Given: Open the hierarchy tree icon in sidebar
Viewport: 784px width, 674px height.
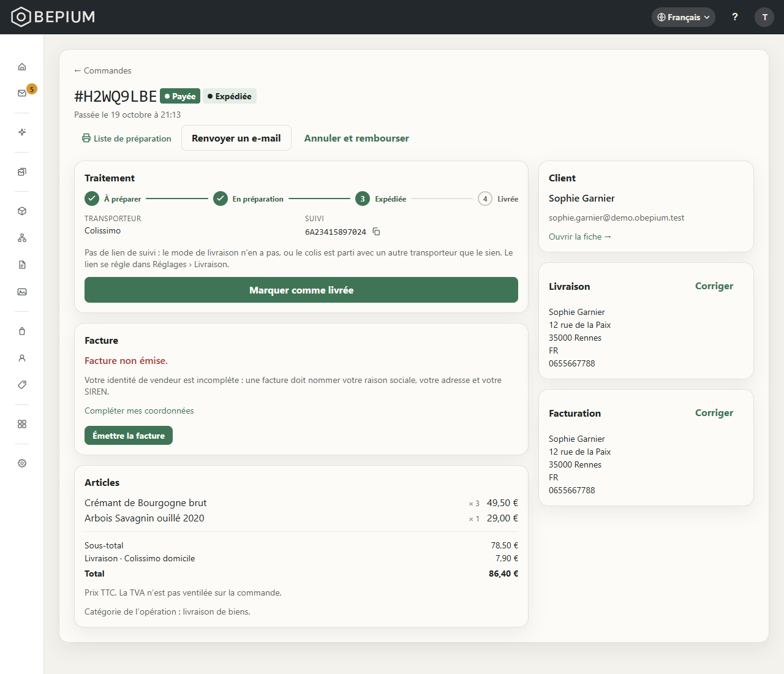Looking at the screenshot, I should point(22,238).
